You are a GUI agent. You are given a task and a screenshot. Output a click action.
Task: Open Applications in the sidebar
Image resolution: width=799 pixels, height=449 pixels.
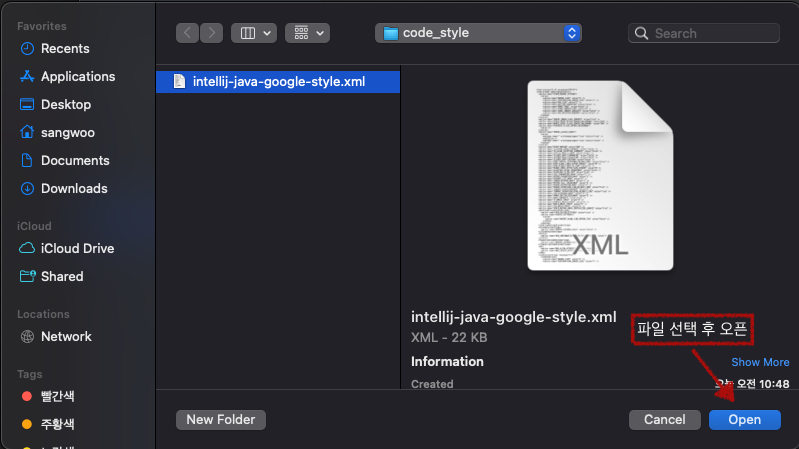[x=78, y=76]
